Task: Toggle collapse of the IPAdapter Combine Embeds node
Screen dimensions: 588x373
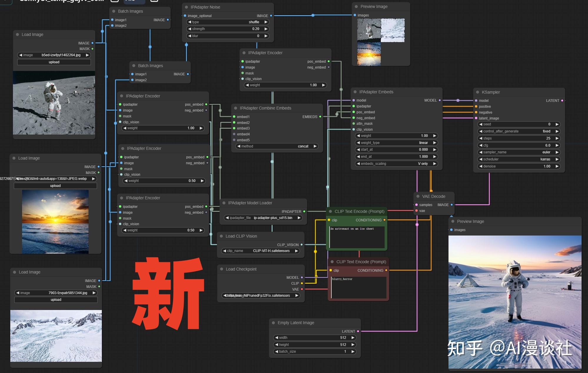Action: pos(235,108)
